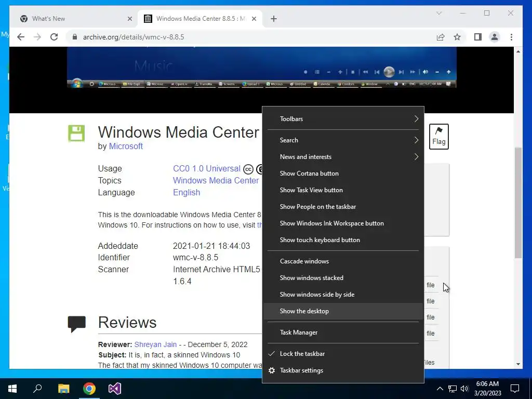This screenshot has height=399, width=532.
Task: Open a new tab with plus button
Action: tap(274, 19)
